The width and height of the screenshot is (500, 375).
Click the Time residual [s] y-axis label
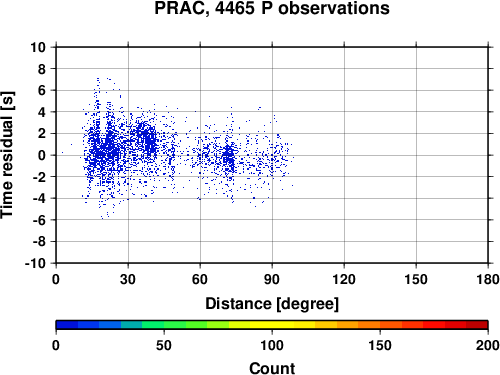[7, 155]
